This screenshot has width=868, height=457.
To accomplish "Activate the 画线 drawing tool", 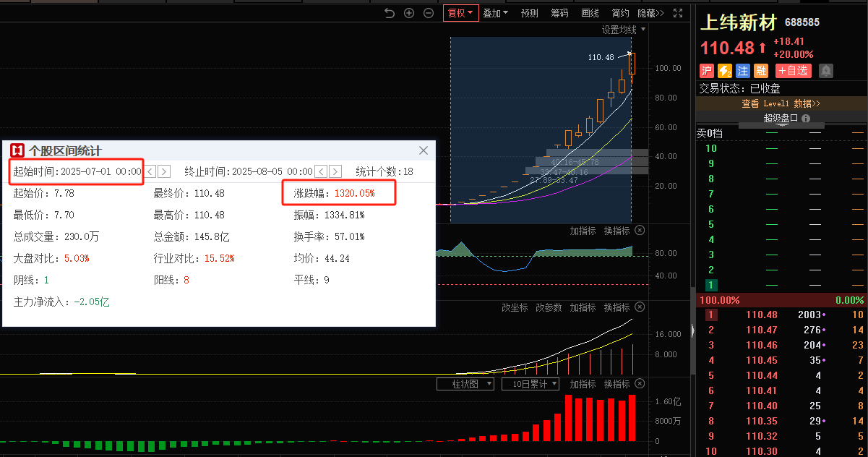I will coord(590,13).
